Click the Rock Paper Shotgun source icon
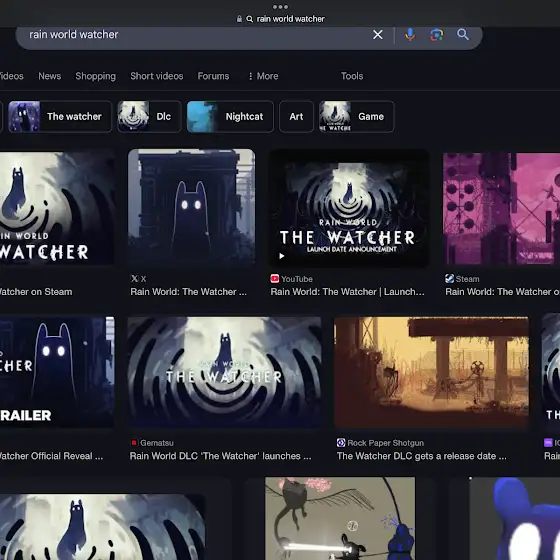The width and height of the screenshot is (560, 560). (x=341, y=443)
